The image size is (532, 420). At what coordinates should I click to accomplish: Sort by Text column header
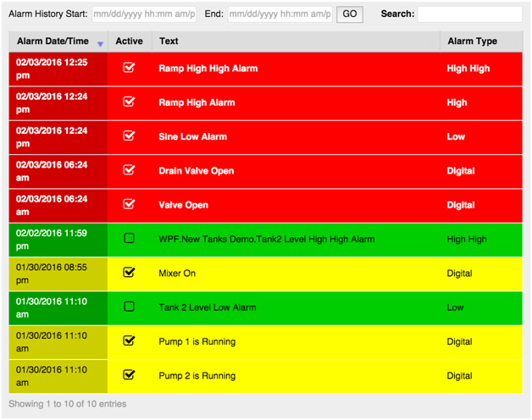[x=296, y=41]
